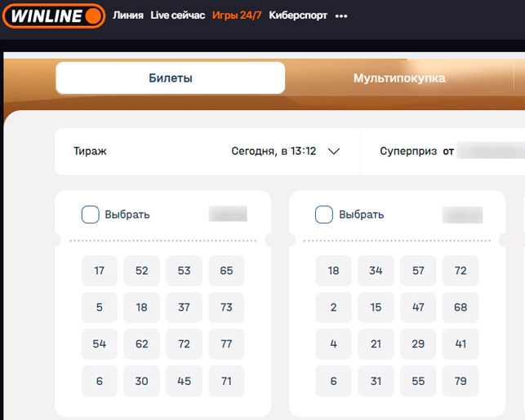Image resolution: width=525 pixels, height=420 pixels.
Task: Click the Суперприз amount field
Action: coord(490,151)
